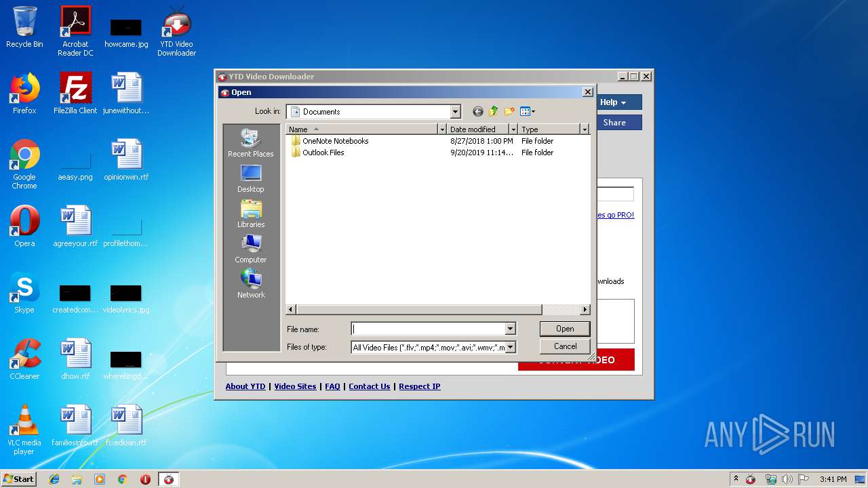868x488 pixels.
Task: Open Windows Explorer from taskbar
Action: pyautogui.click(x=77, y=479)
